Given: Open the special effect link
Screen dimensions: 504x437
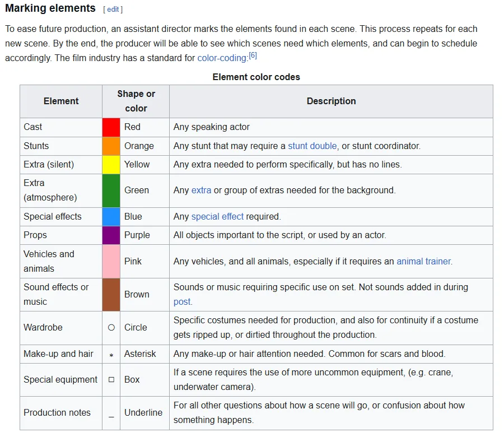Looking at the screenshot, I should click(x=217, y=217).
